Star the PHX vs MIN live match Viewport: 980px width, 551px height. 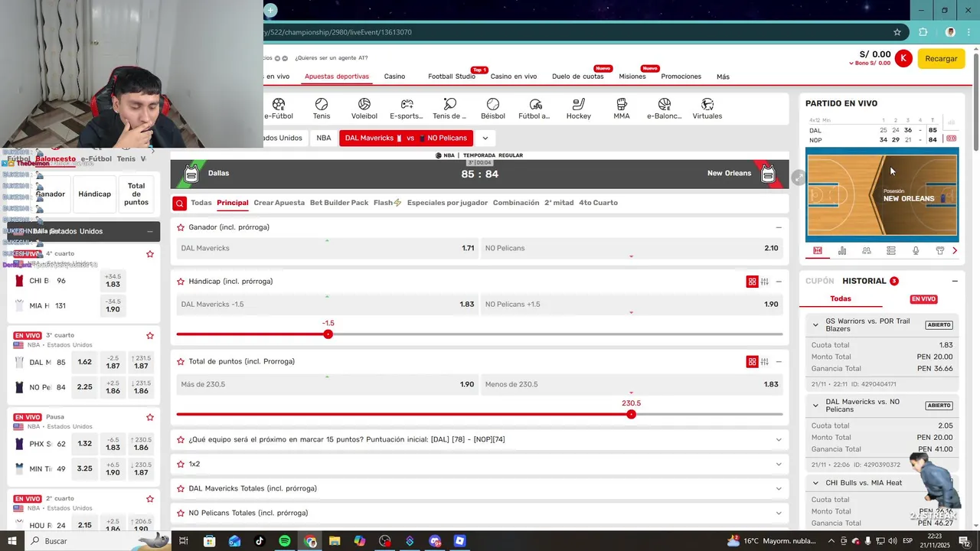click(150, 417)
